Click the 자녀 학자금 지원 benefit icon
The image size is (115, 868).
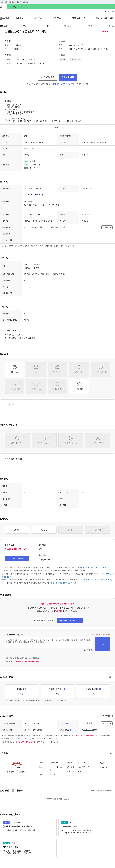click(101, 369)
